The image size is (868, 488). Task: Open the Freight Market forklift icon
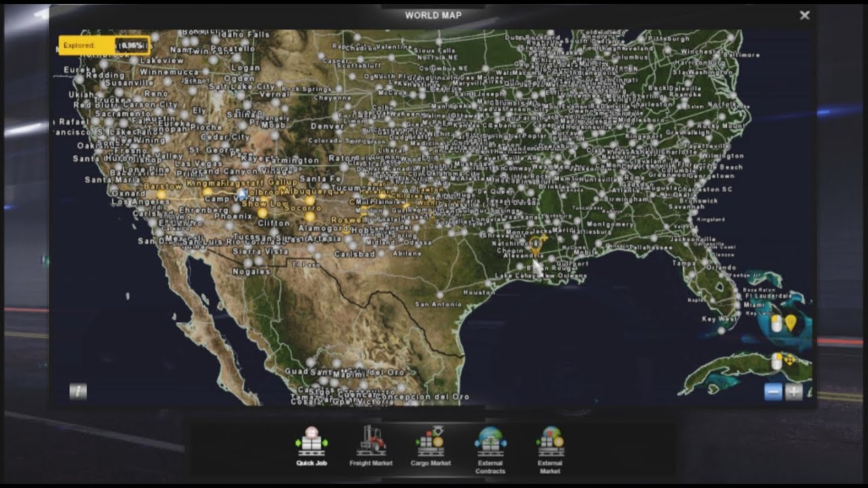point(371,442)
